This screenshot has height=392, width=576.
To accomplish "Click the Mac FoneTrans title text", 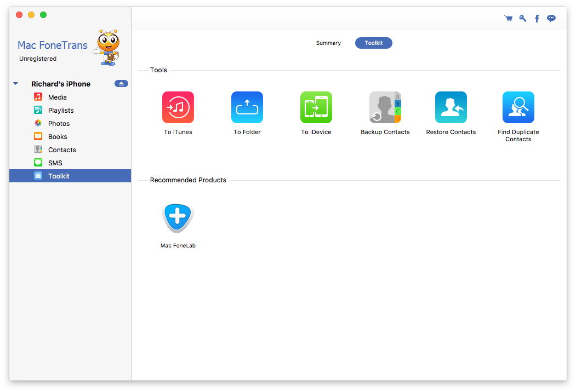I will point(53,45).
